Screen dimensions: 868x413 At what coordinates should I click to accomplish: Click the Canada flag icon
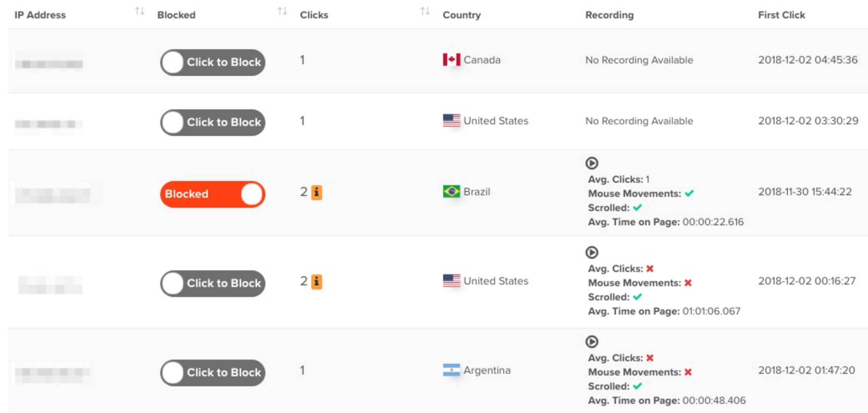[452, 60]
